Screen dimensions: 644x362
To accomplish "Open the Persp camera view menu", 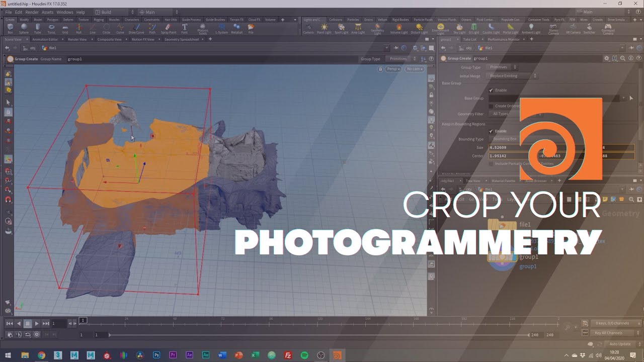I will (x=393, y=69).
